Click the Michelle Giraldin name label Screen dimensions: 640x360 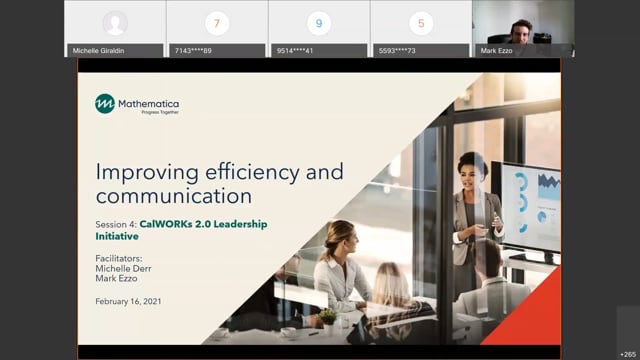(x=98, y=51)
